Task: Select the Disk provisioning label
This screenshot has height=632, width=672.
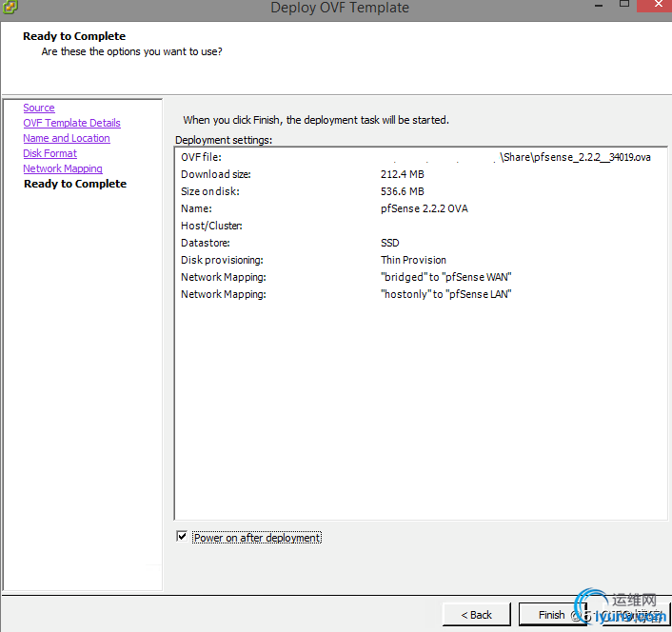Action: 222,260
